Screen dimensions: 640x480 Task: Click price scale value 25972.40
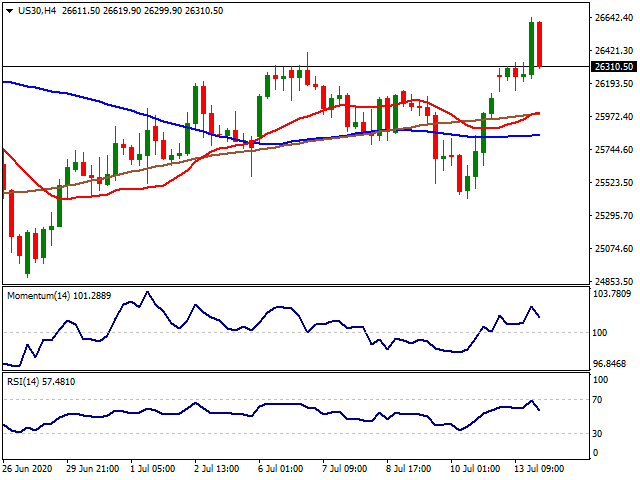614,117
